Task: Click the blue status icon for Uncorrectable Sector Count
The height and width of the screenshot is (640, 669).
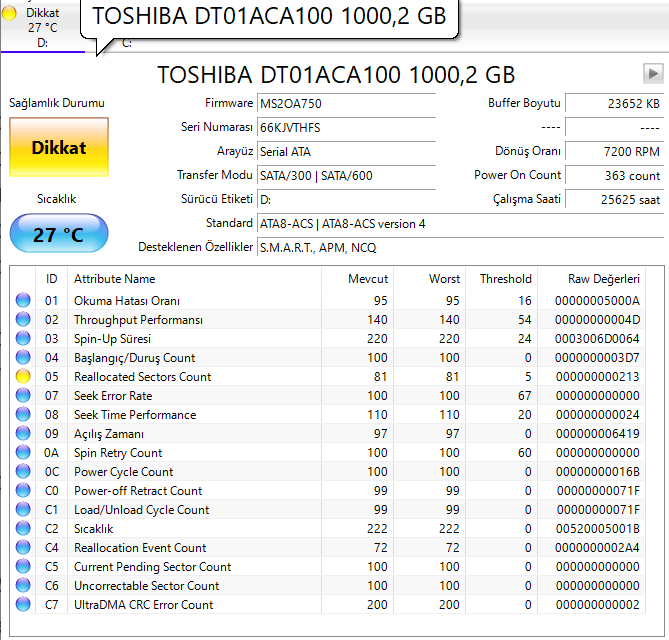Action: pos(23,585)
